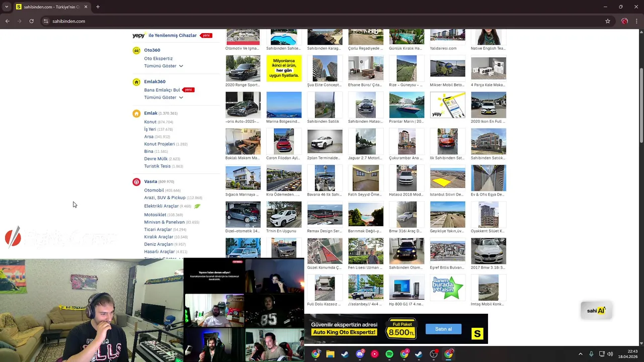
Task: Open the Emlak360 house icon
Action: point(136,82)
